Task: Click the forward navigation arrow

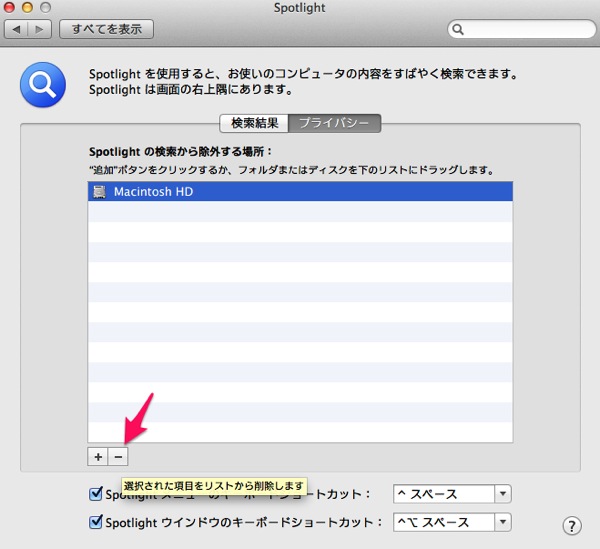Action: [x=39, y=29]
